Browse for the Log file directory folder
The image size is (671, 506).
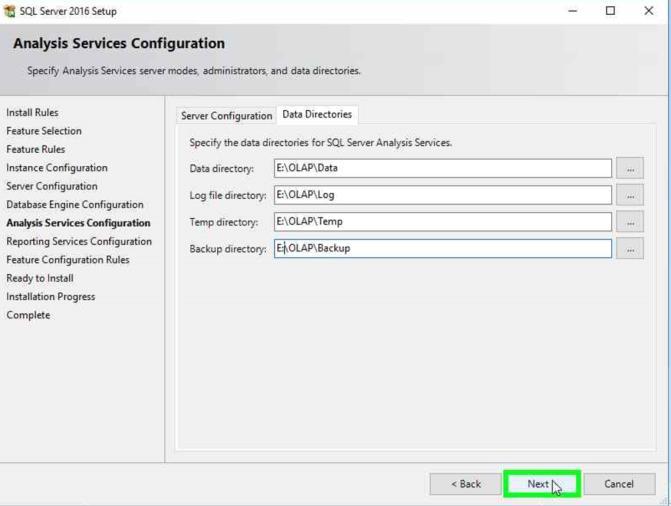[x=629, y=195]
